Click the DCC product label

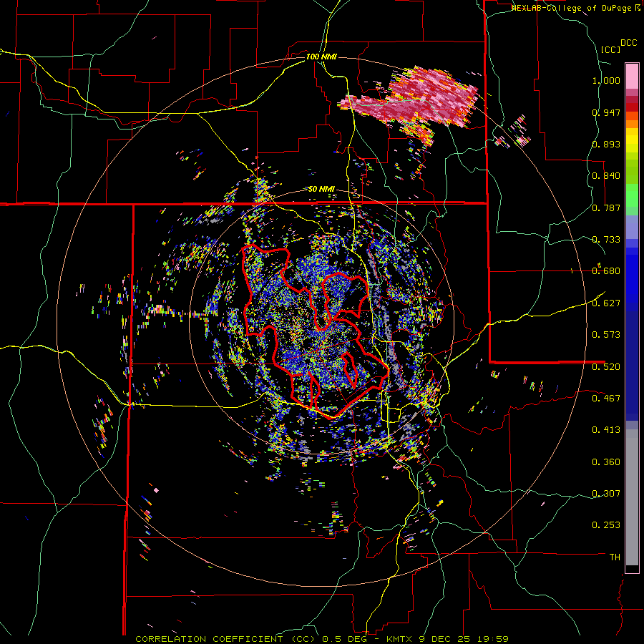629,43
